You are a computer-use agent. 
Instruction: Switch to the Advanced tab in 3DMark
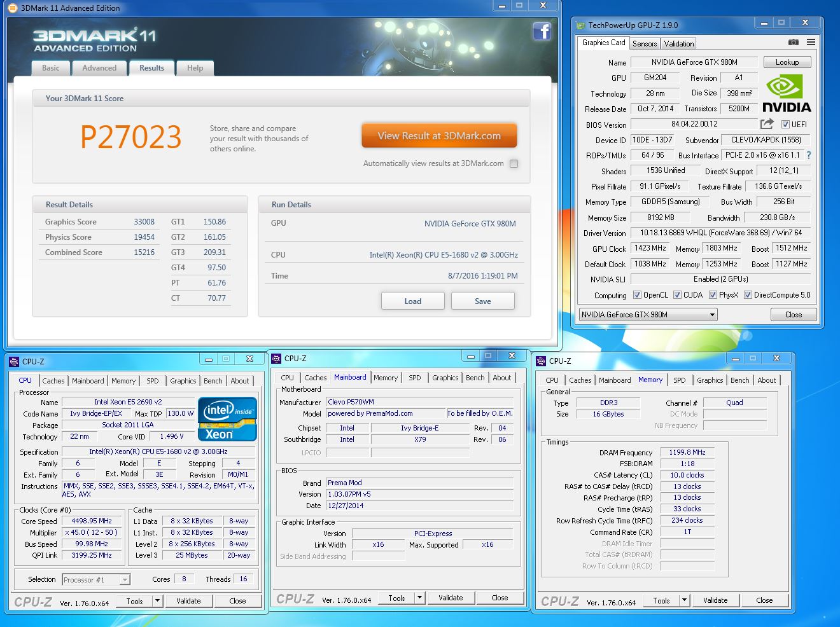pos(99,68)
